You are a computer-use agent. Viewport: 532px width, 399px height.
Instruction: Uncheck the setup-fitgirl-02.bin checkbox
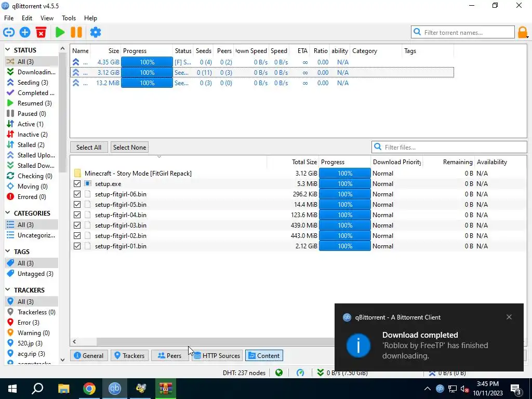coord(77,236)
